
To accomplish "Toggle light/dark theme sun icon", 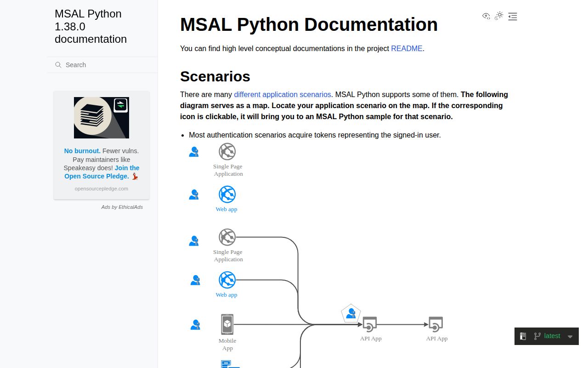I will click(499, 16).
